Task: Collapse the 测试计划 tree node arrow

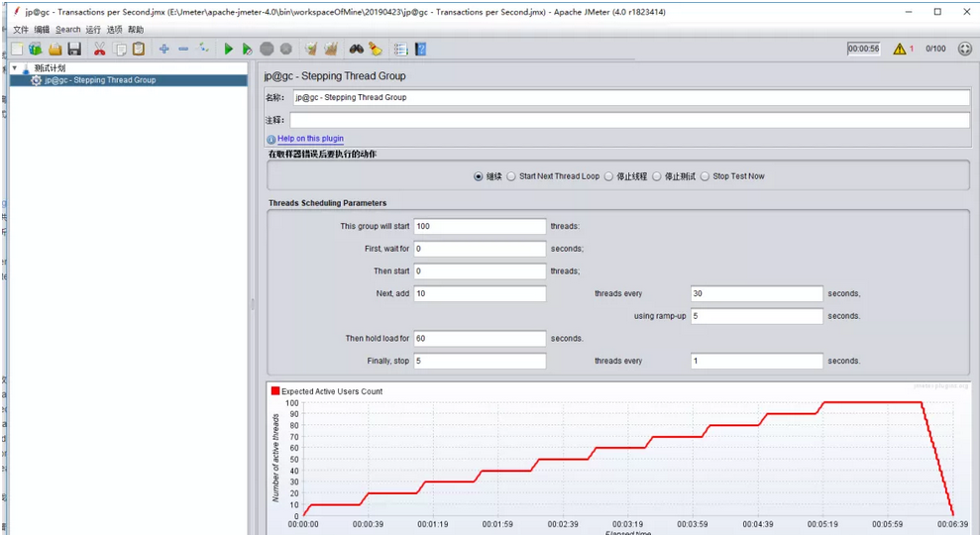Action: [x=15, y=67]
